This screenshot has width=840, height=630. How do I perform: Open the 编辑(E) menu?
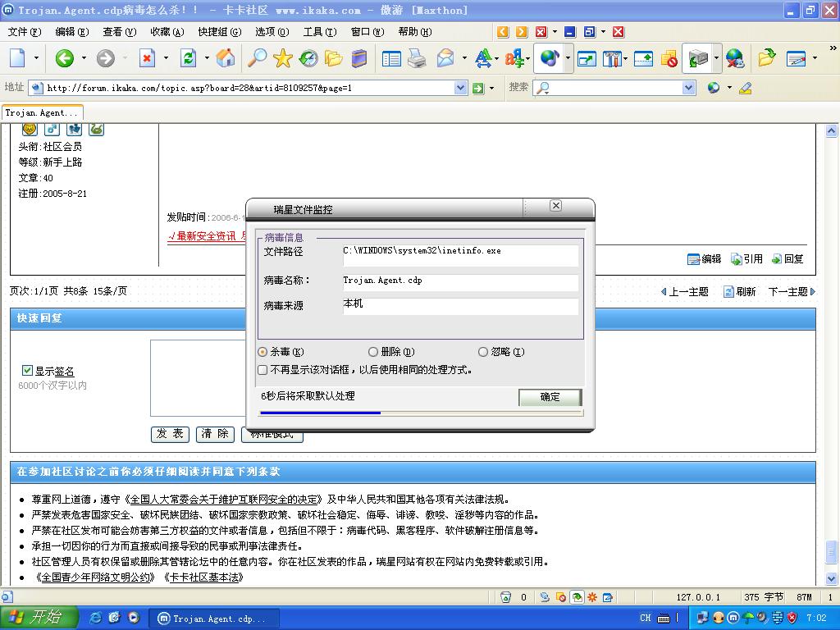pos(72,32)
